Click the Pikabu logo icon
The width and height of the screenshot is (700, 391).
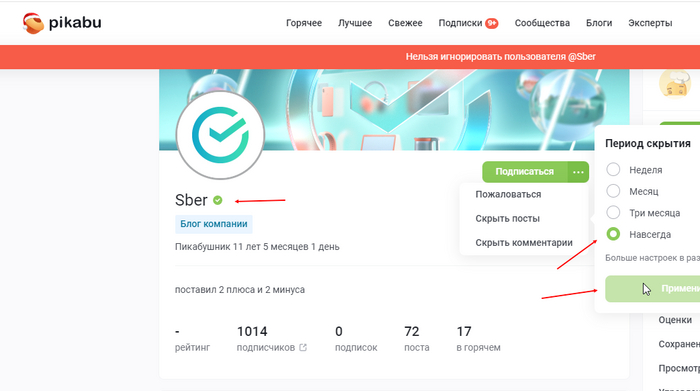(x=33, y=23)
